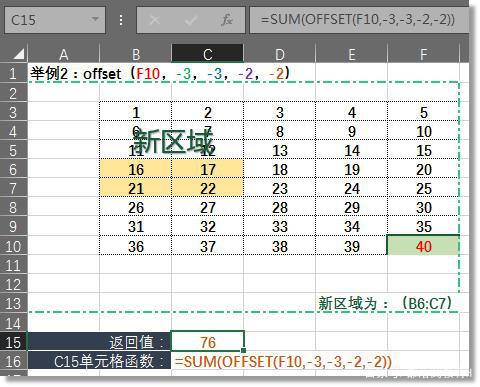Click the 返回值 label cell
Viewport: 480px width, 387px height.
pos(99,342)
